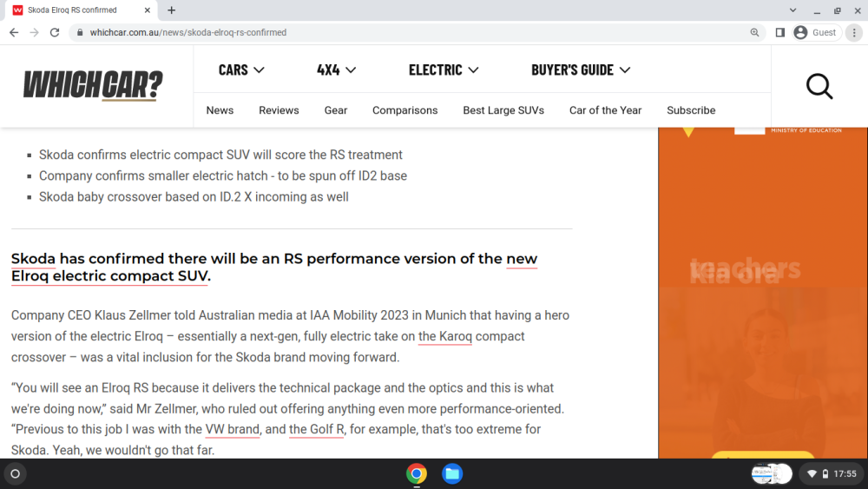Open the 17:55 status tray

[x=832, y=473]
